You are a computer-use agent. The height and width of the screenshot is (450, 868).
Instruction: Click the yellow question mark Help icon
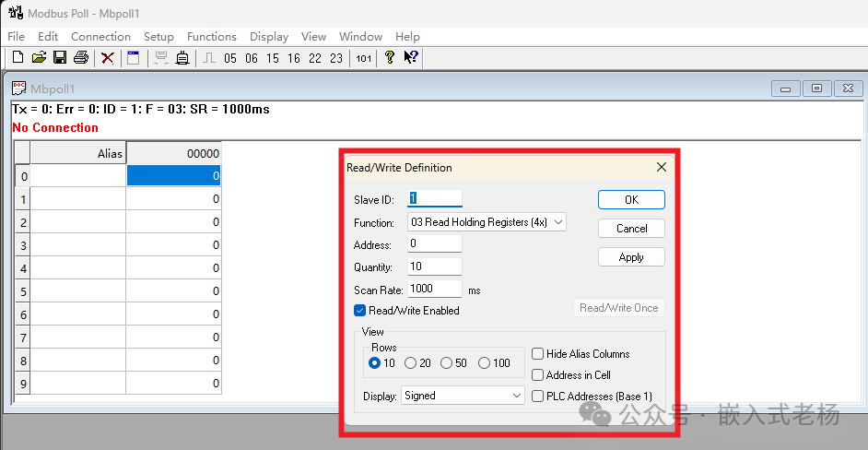pos(389,58)
